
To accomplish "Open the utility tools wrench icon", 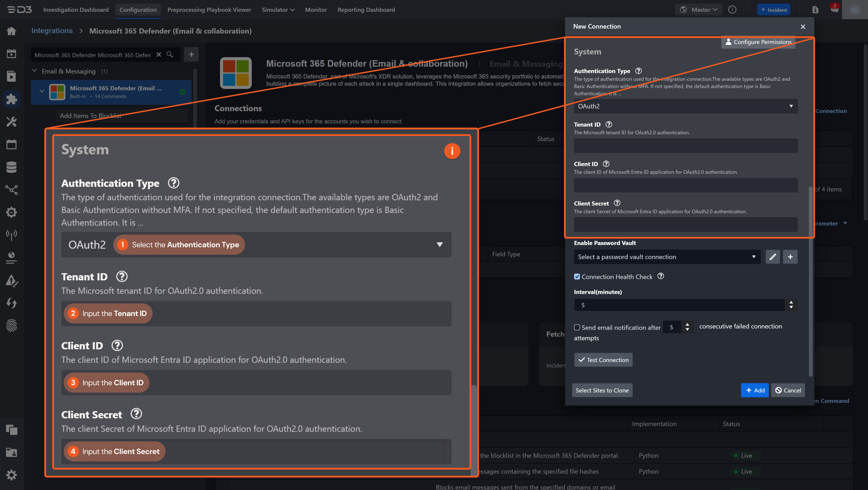I will (x=12, y=122).
